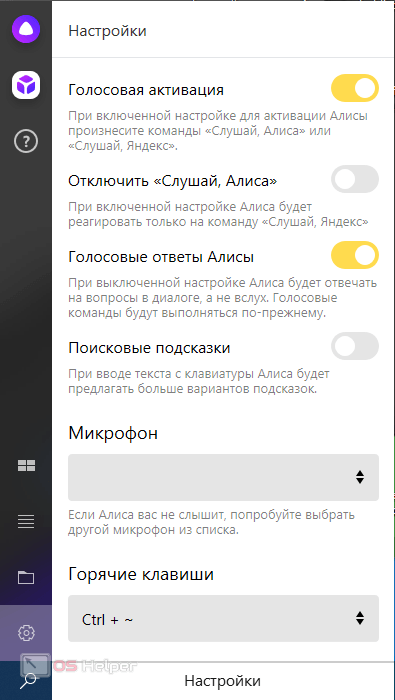Click the Настройки header title

107,31
